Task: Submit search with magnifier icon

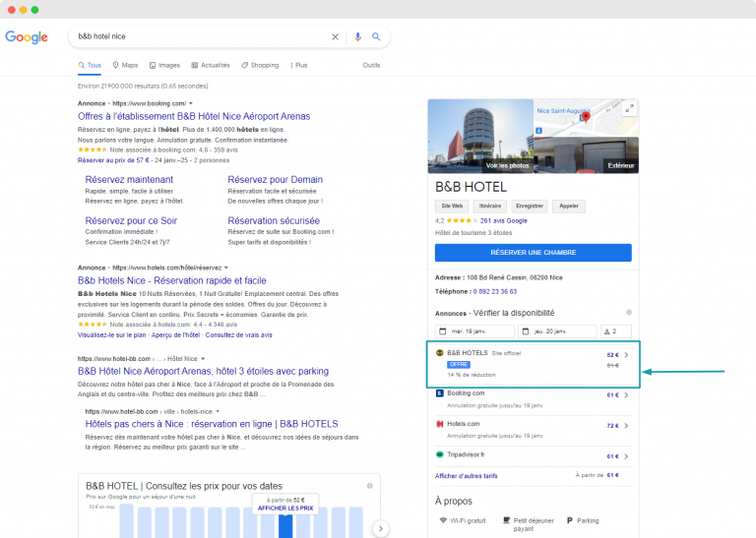Action: (376, 36)
